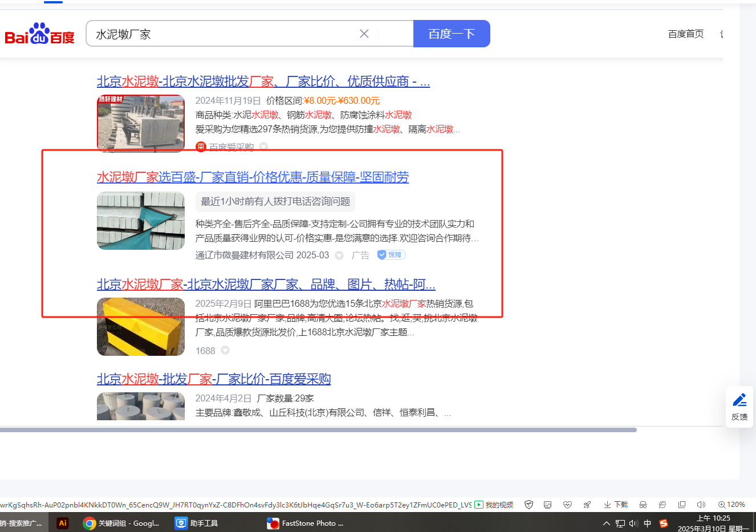Click the browser-core switch icon in status bar
Viewport: 756px width, 532px height.
[x=662, y=505]
